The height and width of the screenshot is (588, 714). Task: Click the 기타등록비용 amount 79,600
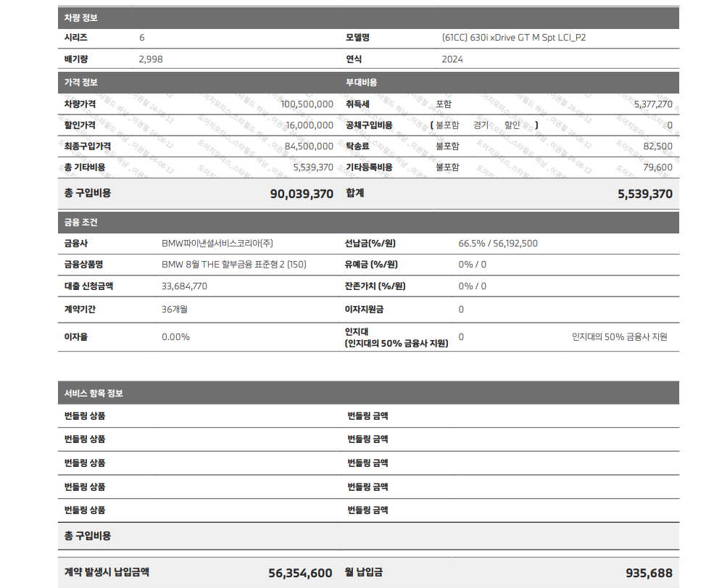(657, 167)
